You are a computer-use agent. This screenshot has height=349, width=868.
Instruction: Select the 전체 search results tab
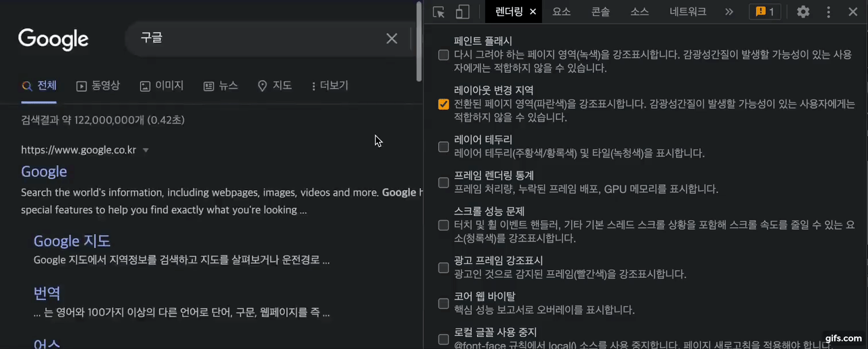(39, 86)
